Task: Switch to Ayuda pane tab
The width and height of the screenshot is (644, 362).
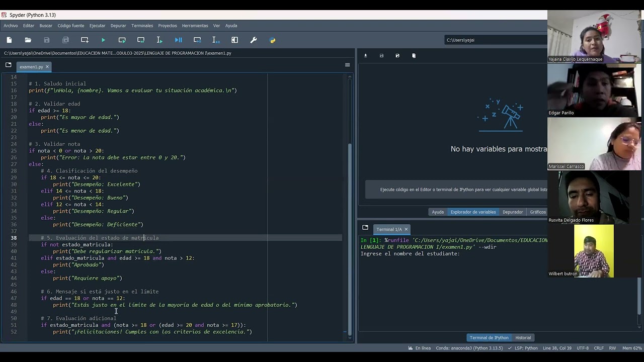Action: [438, 212]
